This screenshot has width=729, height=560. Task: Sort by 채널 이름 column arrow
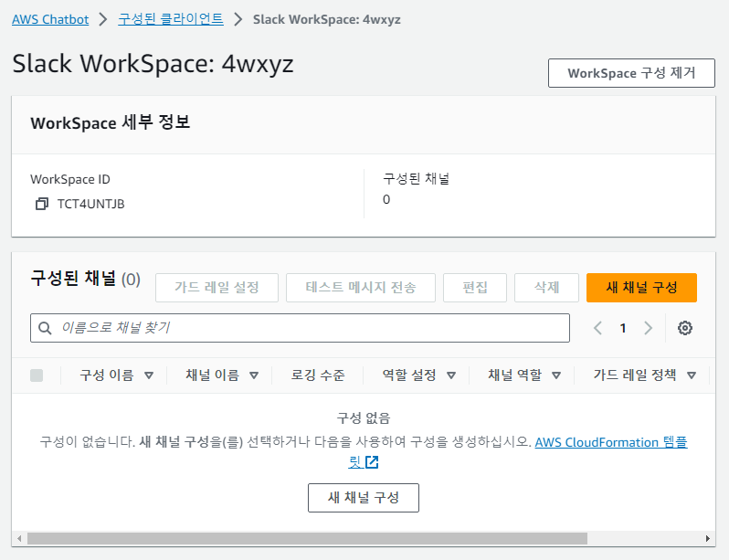point(254,375)
